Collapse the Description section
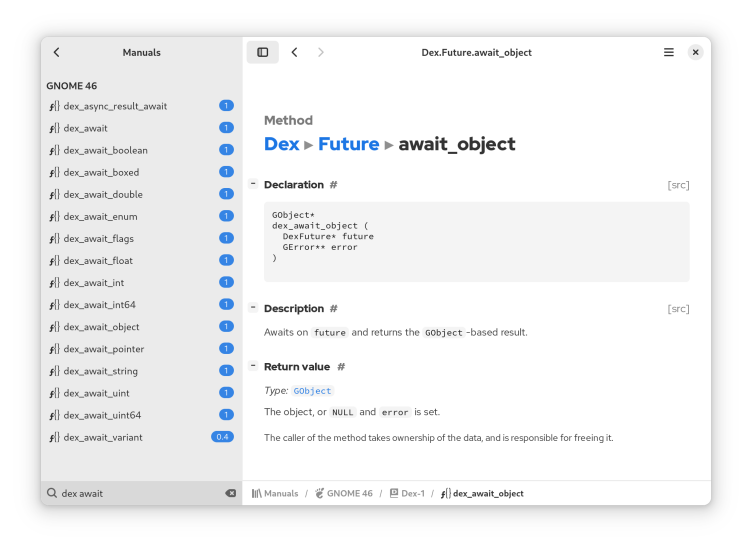752x550 pixels. coord(253,308)
